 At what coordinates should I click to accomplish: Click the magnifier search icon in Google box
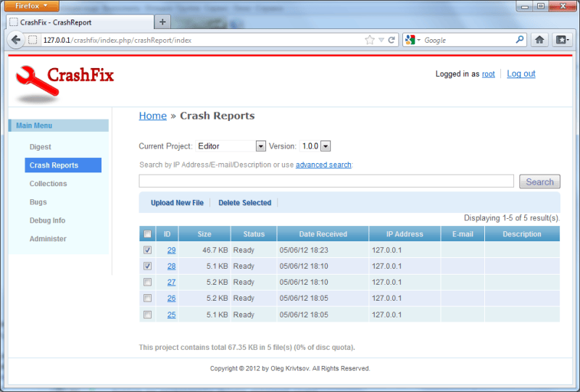pyautogui.click(x=520, y=40)
